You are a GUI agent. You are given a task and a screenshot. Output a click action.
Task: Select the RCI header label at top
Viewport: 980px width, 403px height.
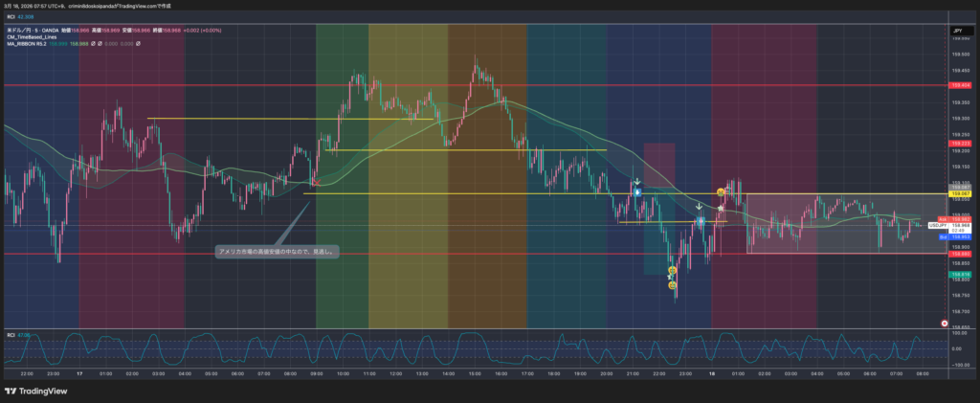point(11,17)
